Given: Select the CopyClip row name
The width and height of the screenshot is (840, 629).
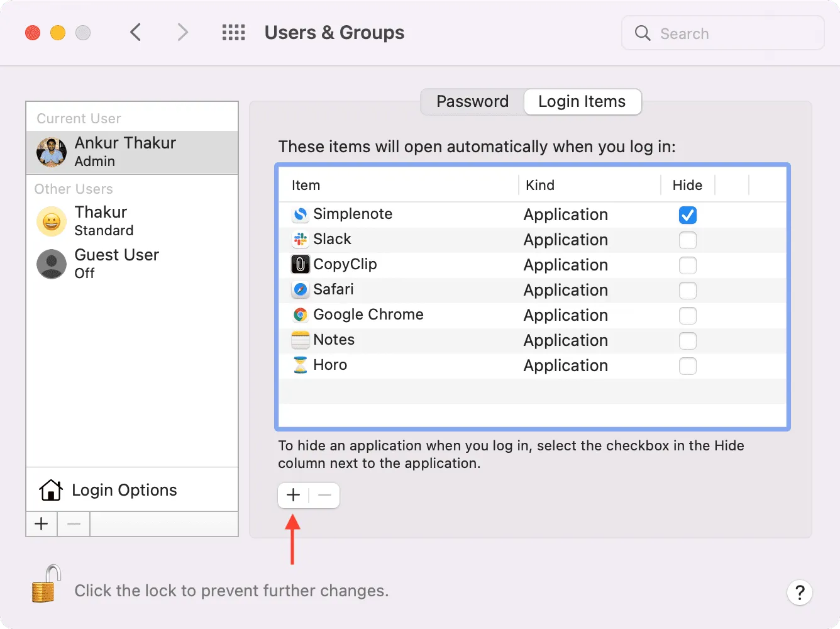Looking at the screenshot, I should click(345, 264).
